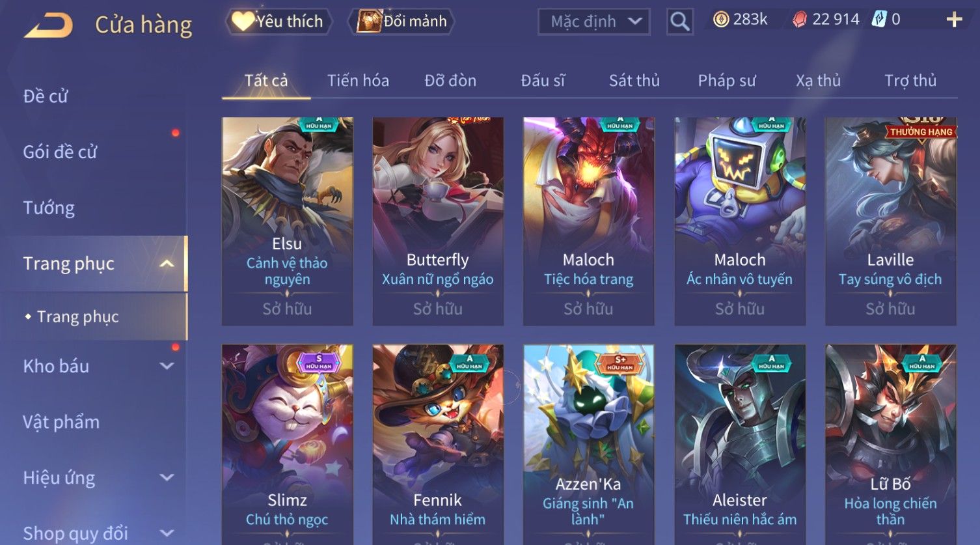Viewport: 980px width, 545px height.
Task: Open Tướng in the sidebar
Action: pos(49,208)
